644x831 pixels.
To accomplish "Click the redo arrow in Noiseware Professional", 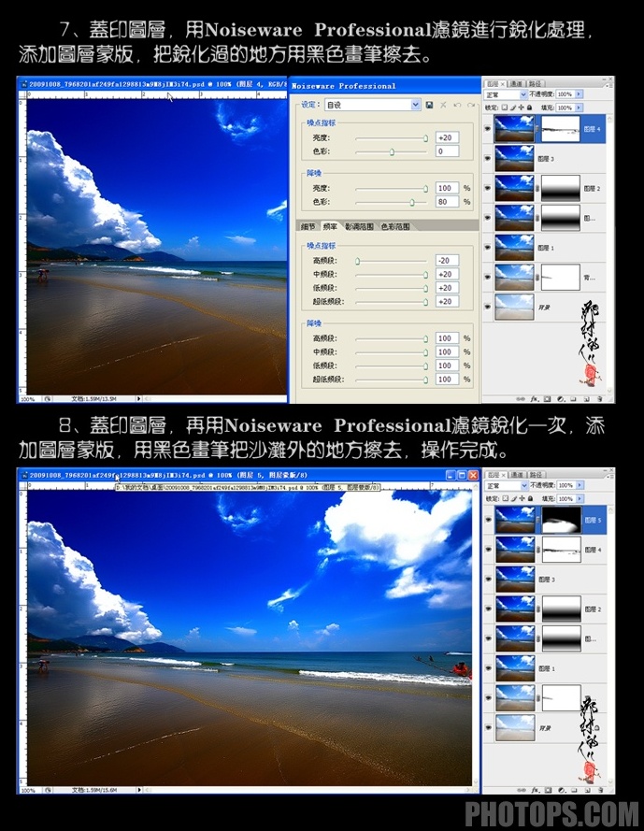I will point(471,105).
